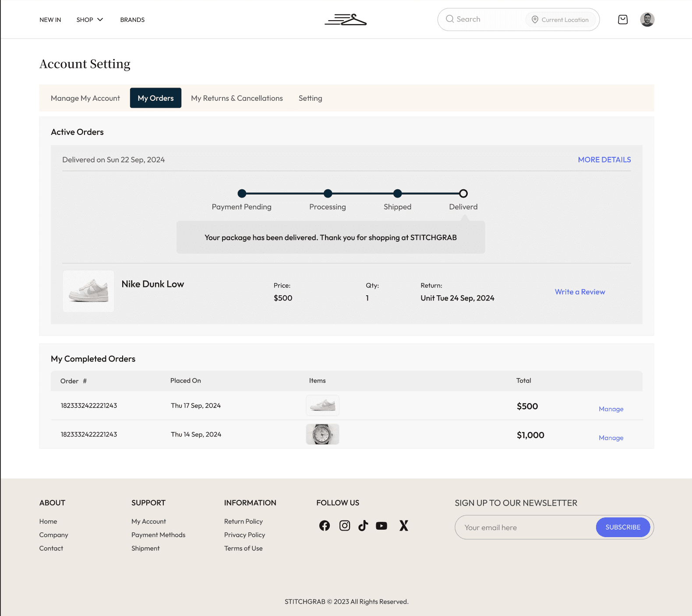Click the Delivered on Sun 22 Sep text

point(113,160)
